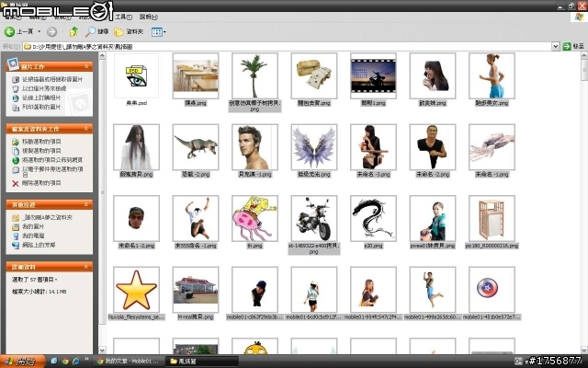This screenshot has height=368, width=588.
Task: Open 我的圖片 (My Pictures) location
Action: coord(28,226)
